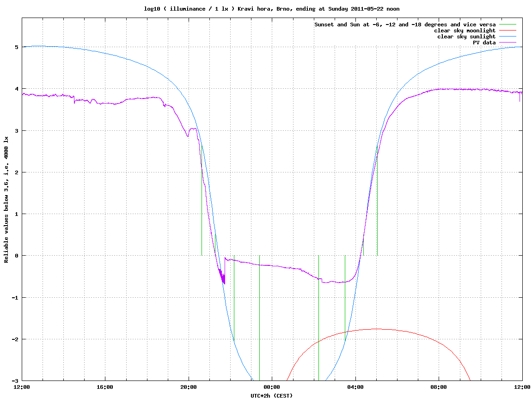This screenshot has width=532, height=399.
Task: Click the peak of the red moonlight curve
Action: pos(377,329)
